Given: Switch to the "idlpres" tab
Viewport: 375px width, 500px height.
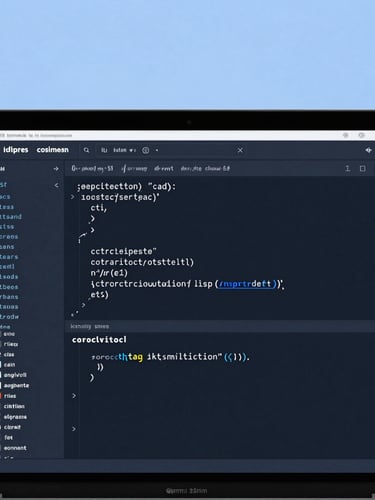Looking at the screenshot, I should click(15, 150).
